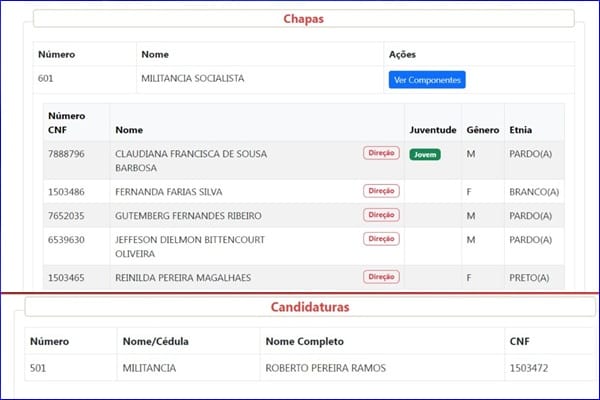
Task: Select the Direção badge for Claudiana Francisca
Action: [382, 153]
